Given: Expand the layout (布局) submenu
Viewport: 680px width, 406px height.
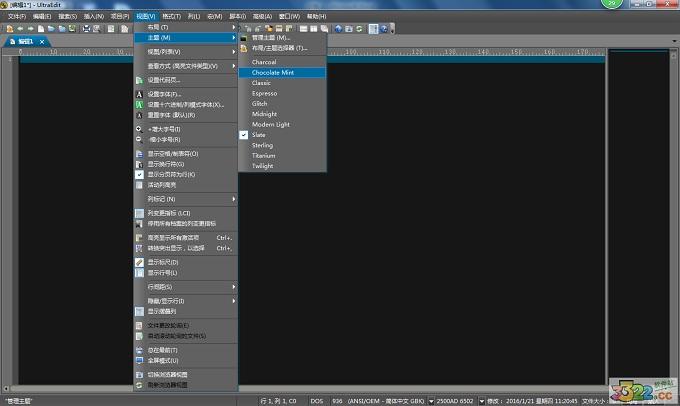Looking at the screenshot, I should click(x=186, y=27).
